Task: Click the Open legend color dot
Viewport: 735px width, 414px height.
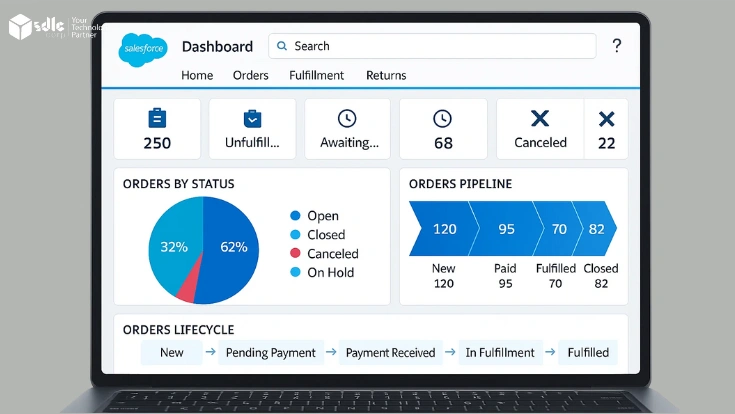Action: 295,216
